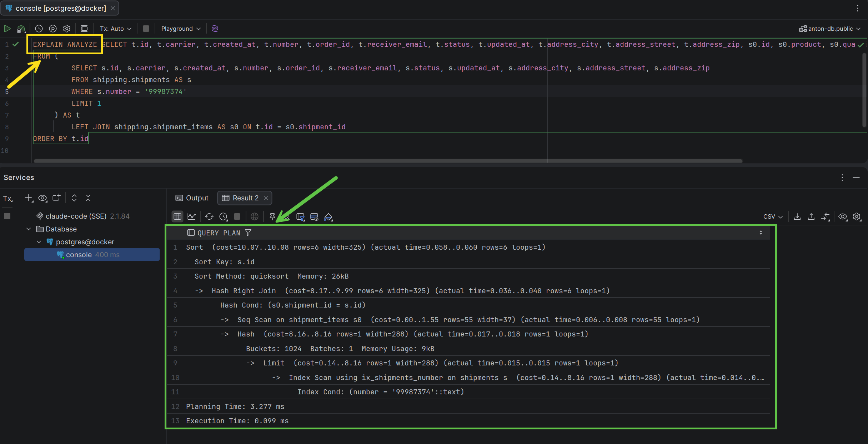The image size is (868, 444).
Task: Open the editor tabs three-dot menu
Action: click(x=858, y=8)
